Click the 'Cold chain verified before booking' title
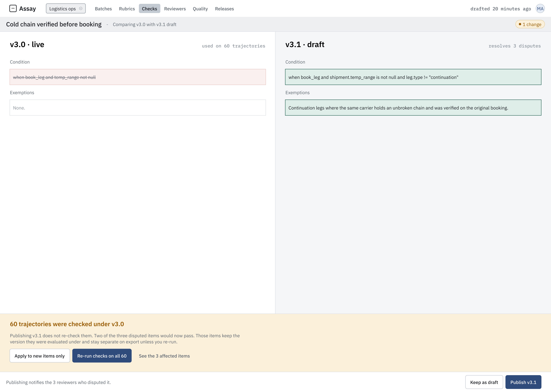 pyautogui.click(x=54, y=24)
